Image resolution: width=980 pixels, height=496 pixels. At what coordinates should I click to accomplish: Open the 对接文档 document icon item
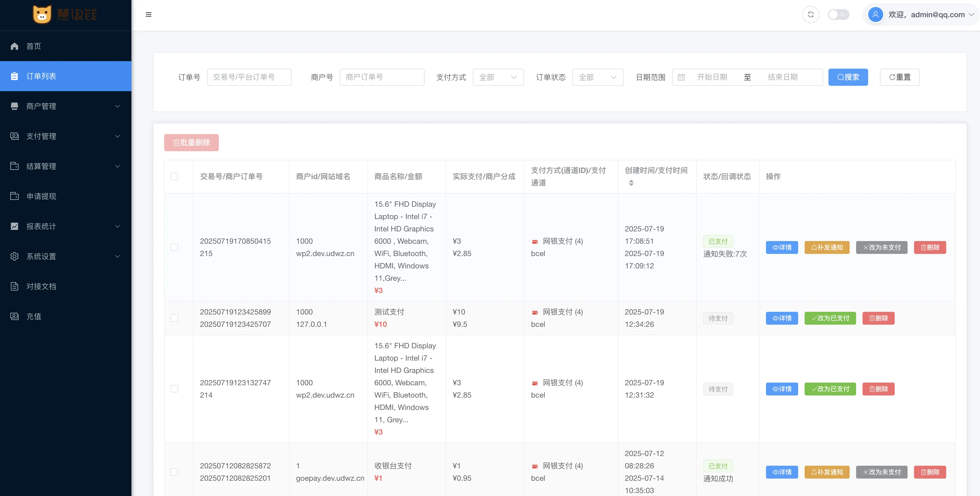tap(14, 286)
